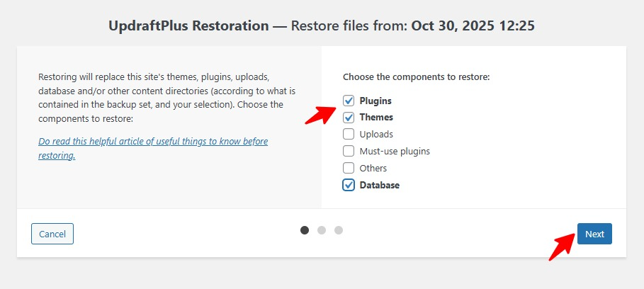
Task: Click the 'Uploads' label text
Action: point(376,134)
